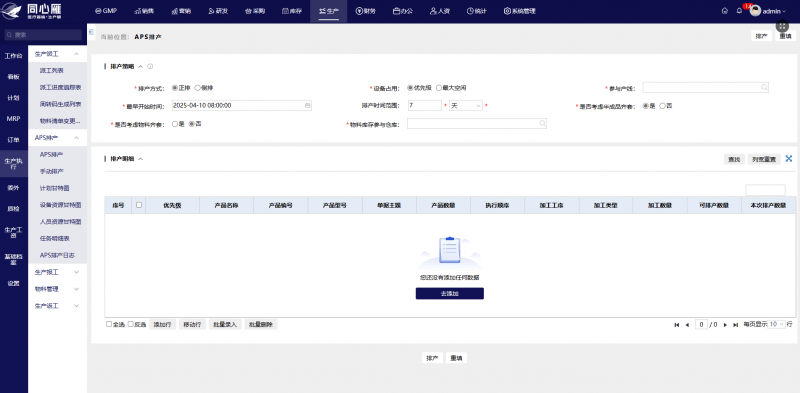
Task: Click the page-bottom 重填 button
Action: 456,358
